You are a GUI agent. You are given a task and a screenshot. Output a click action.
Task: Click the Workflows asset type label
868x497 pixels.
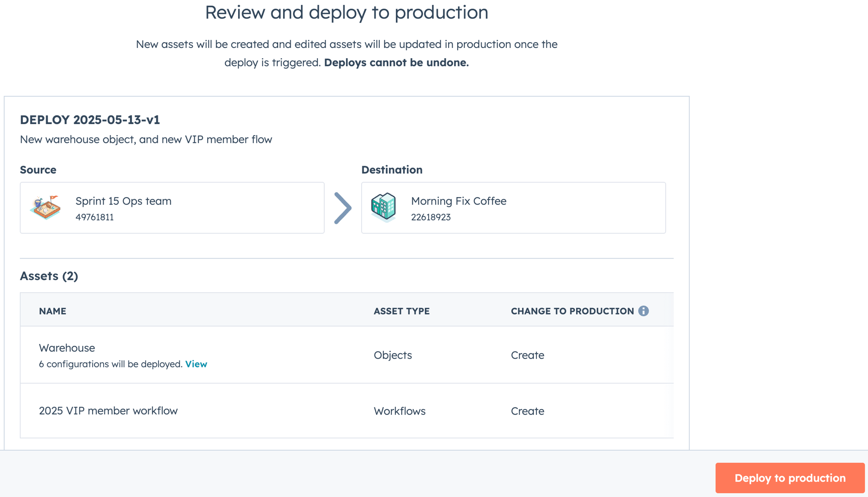[399, 411]
